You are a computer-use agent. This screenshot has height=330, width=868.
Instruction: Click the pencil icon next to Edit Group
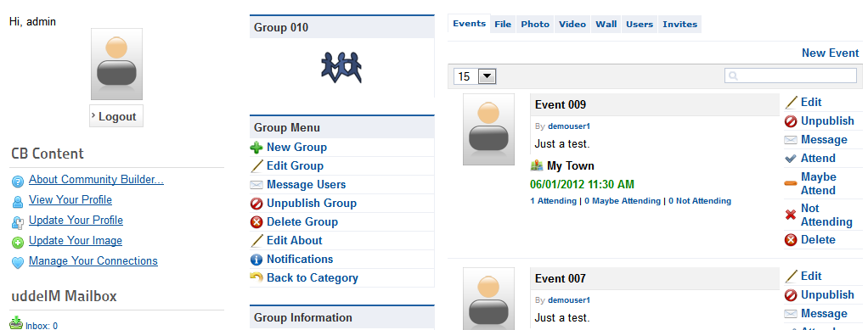(x=256, y=165)
